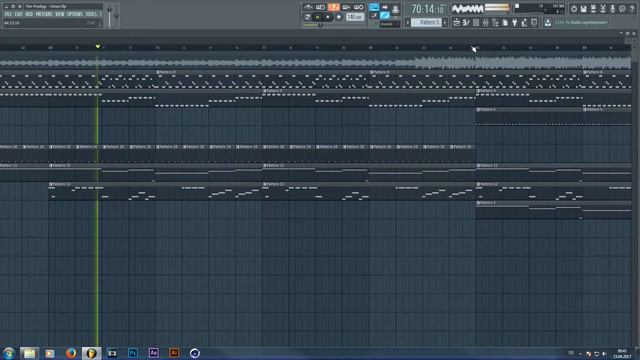Screen dimensions: 640x360
Task: Open the TOOLS menu
Action: tap(91, 14)
